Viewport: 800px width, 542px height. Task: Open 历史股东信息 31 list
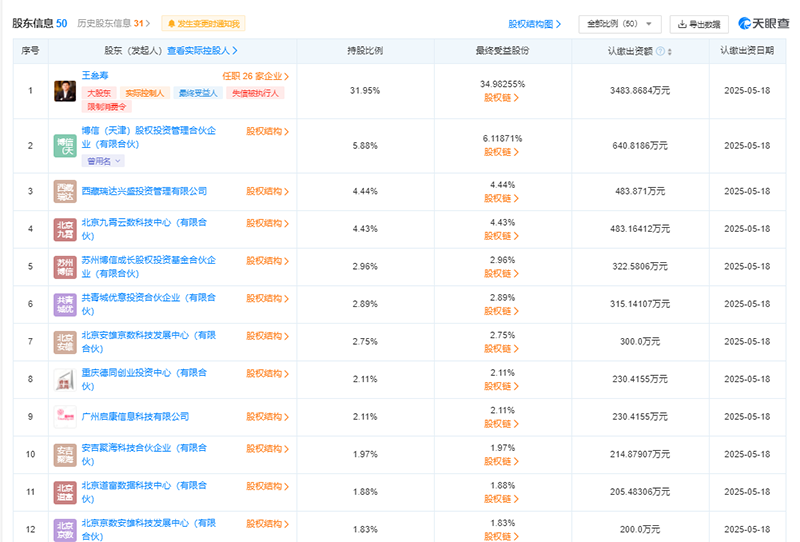coord(114,23)
